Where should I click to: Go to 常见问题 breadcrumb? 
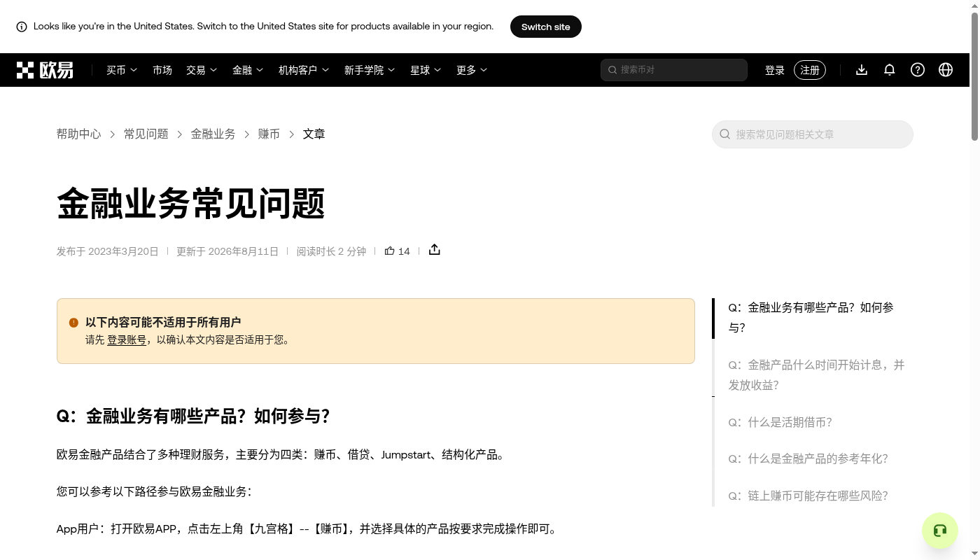(x=146, y=134)
